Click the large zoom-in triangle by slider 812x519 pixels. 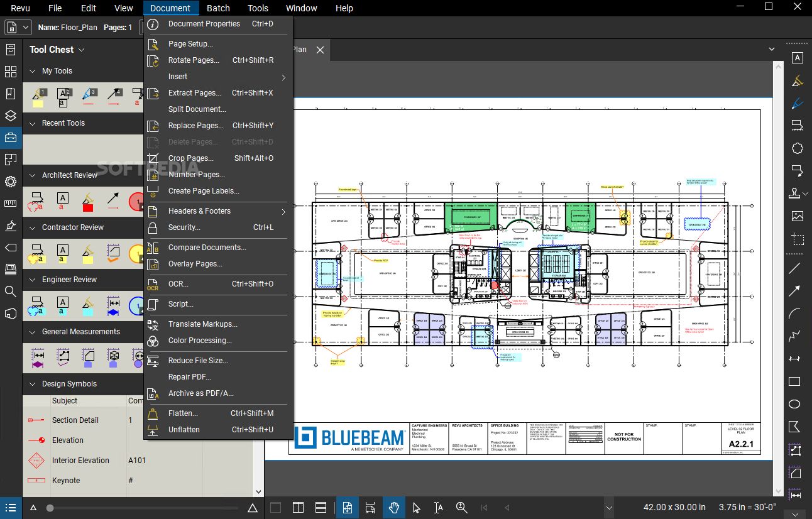pyautogui.click(x=253, y=508)
